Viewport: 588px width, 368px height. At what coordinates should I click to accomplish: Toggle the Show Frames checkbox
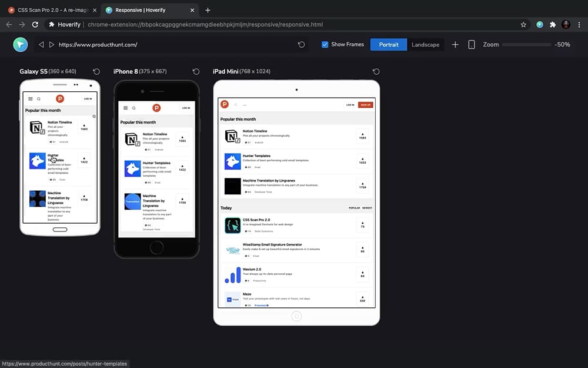[x=325, y=45]
